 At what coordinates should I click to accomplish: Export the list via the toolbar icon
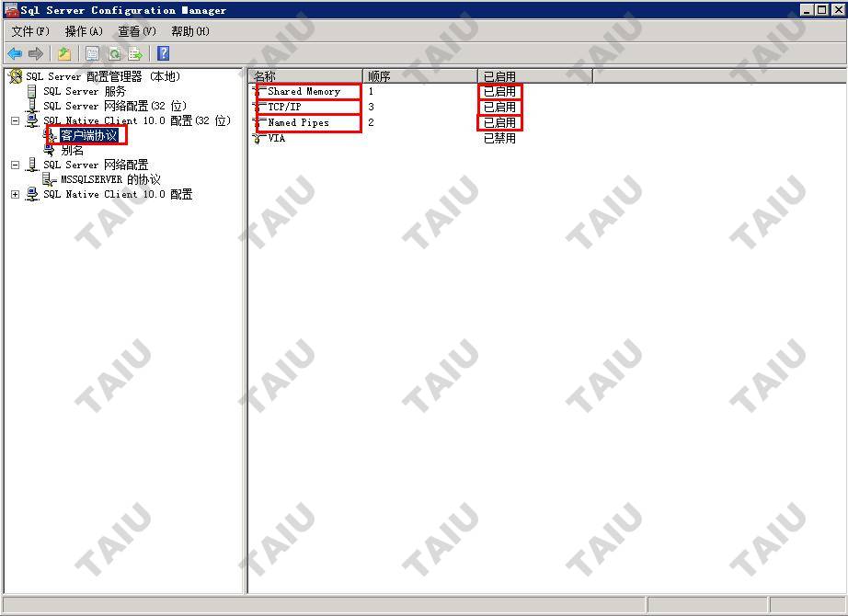tap(135, 53)
